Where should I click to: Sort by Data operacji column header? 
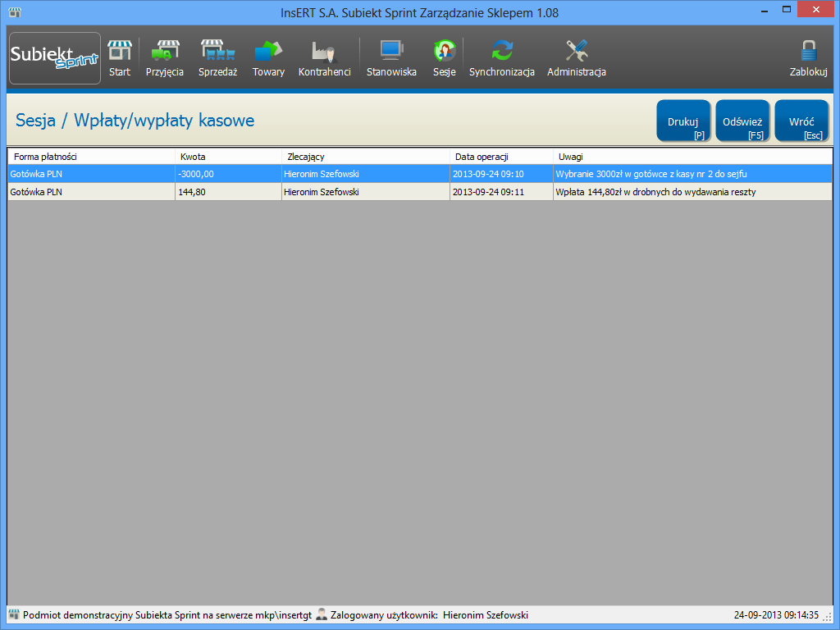(501, 157)
